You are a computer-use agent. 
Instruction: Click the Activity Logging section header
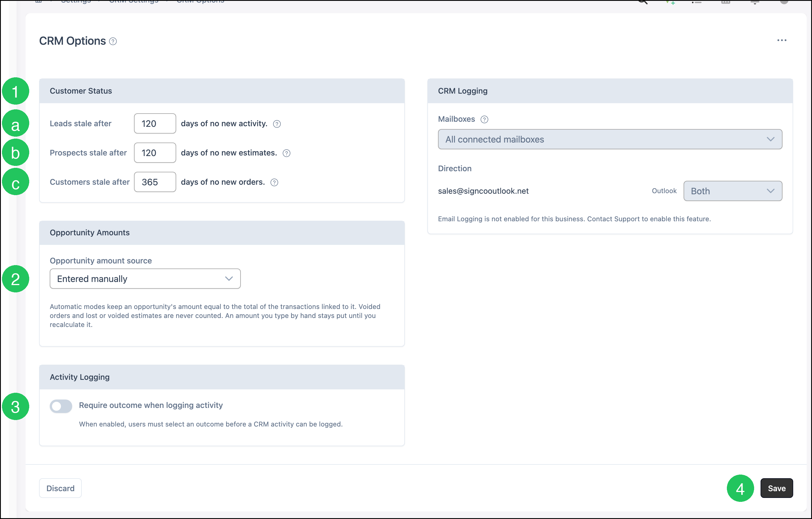click(x=222, y=377)
